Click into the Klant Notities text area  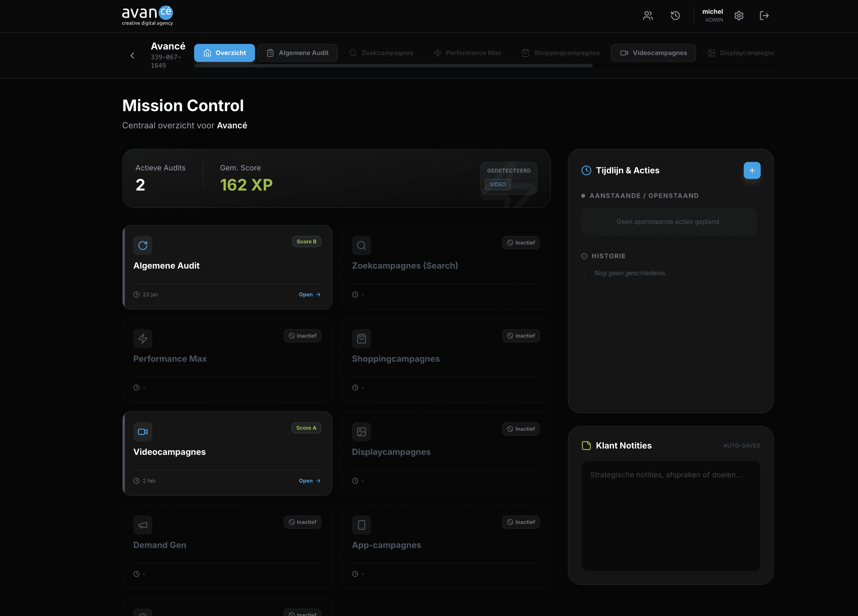coord(670,515)
